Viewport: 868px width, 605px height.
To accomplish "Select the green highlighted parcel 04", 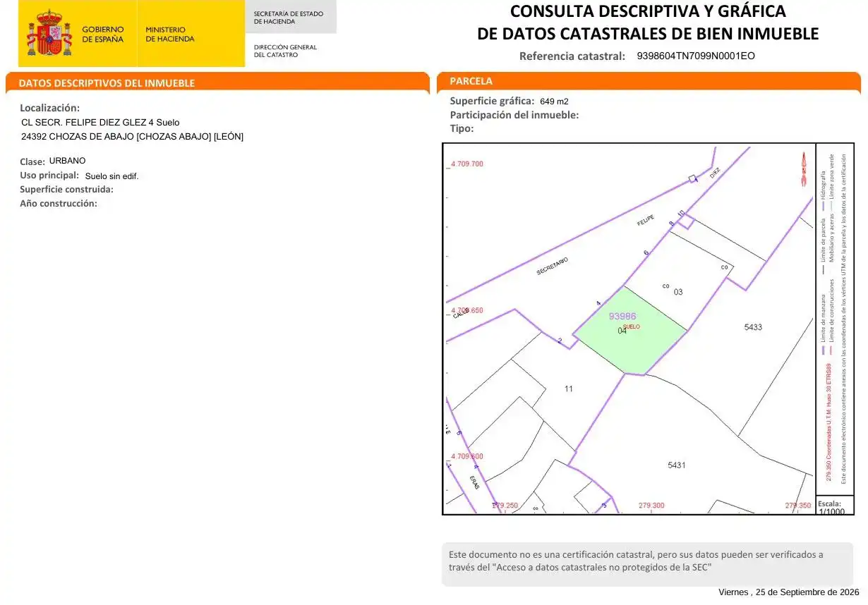I will tap(629, 330).
